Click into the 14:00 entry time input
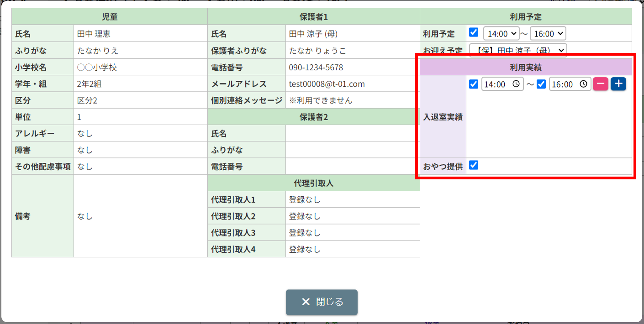 (502, 84)
